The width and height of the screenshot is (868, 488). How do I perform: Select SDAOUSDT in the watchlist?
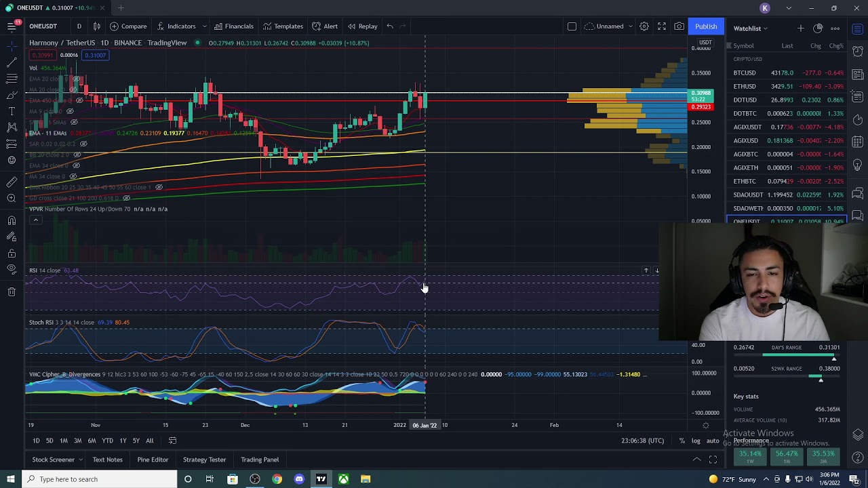[788, 195]
